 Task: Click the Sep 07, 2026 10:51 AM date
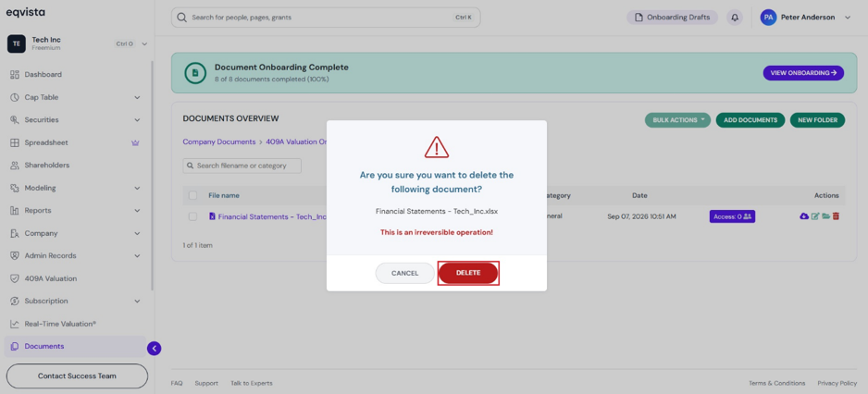(641, 217)
